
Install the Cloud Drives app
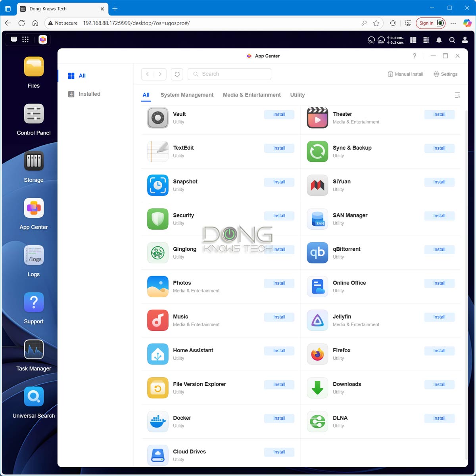(279, 452)
